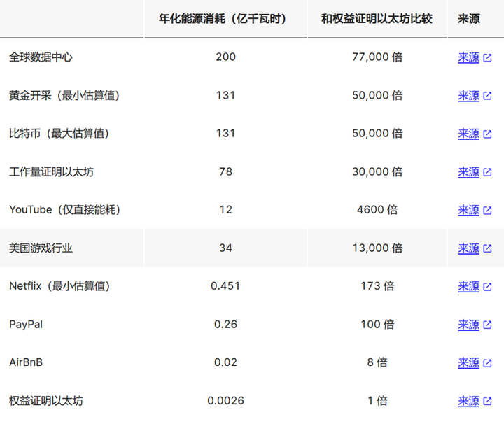
Task: Open the 来源 link for YouTube row
Action: point(468,210)
